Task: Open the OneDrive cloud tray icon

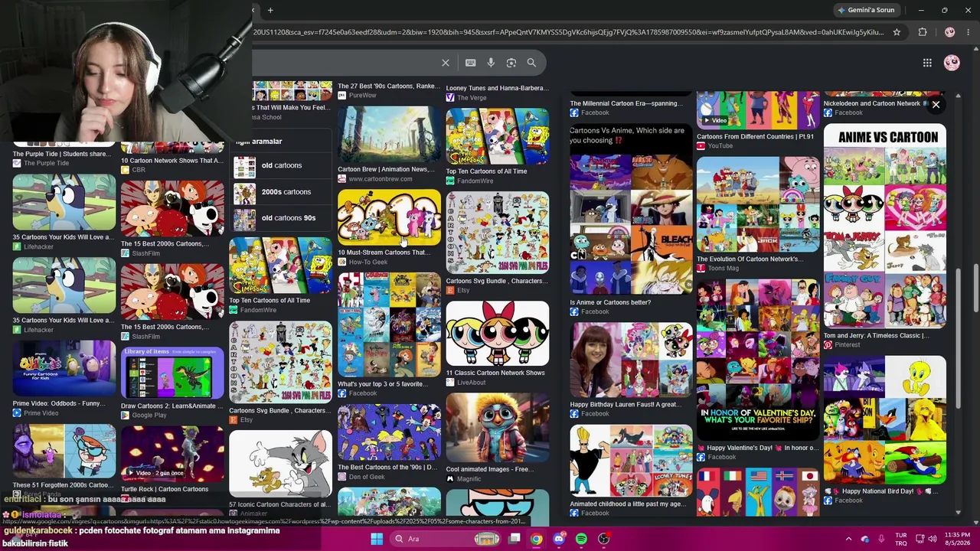Action: tap(865, 539)
